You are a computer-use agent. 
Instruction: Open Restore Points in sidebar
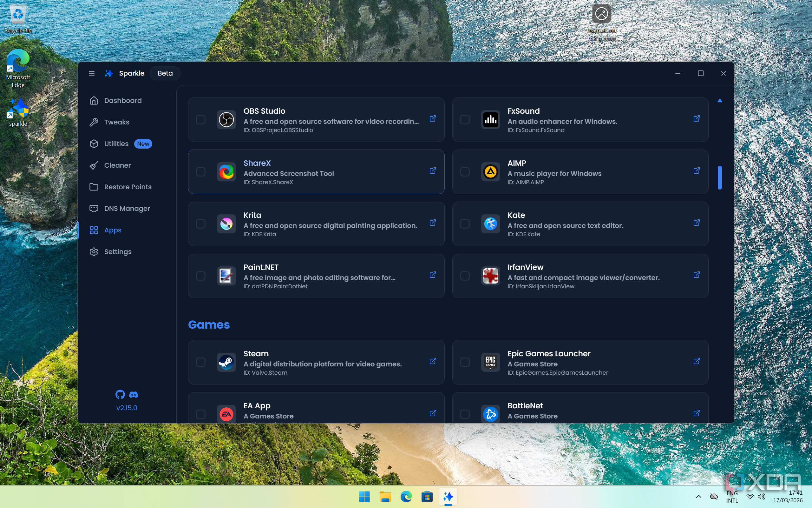pos(128,187)
